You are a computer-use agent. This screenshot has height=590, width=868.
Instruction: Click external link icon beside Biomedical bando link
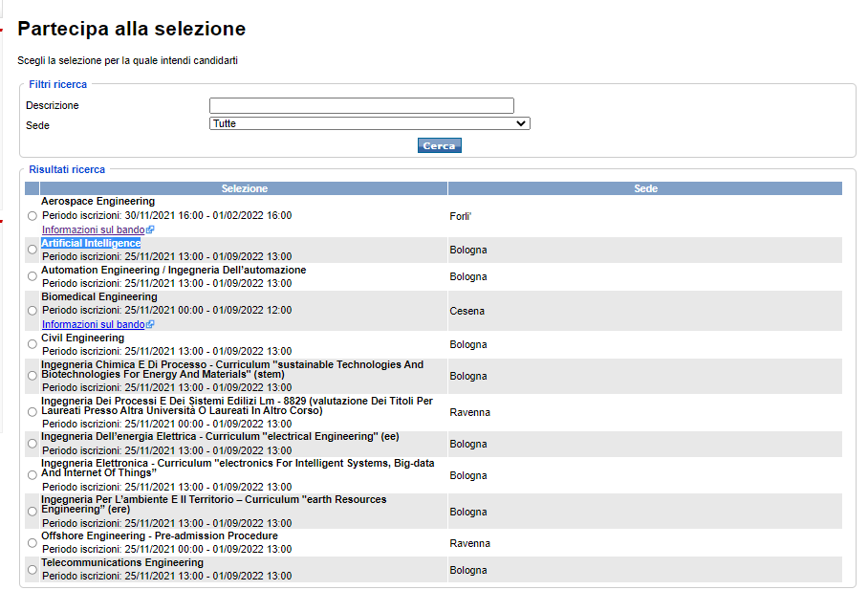[x=150, y=324]
